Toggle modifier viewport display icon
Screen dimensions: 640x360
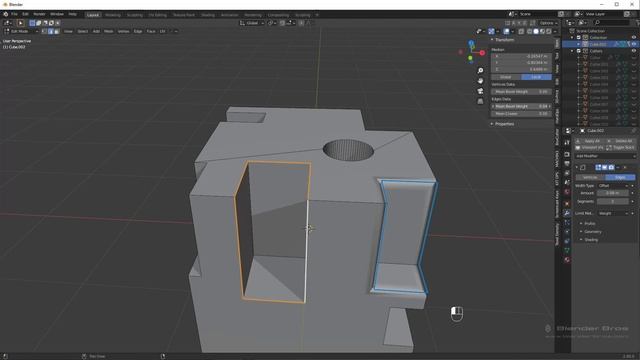[604, 167]
